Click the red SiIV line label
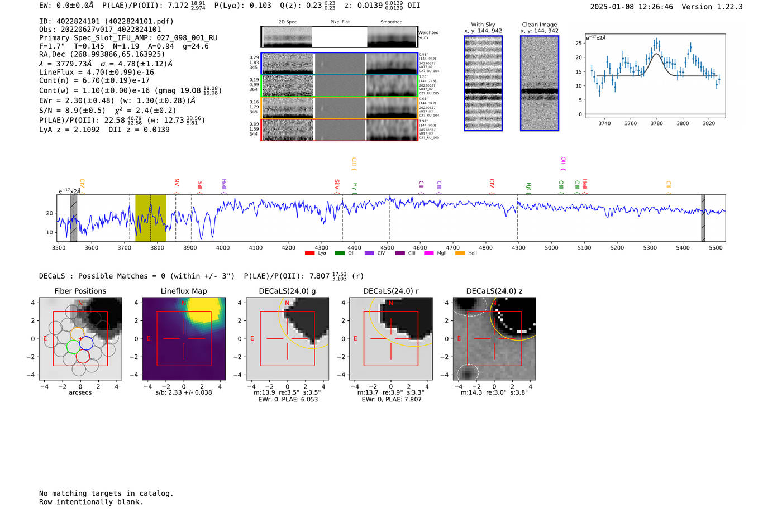Screen dimensions: 782x532 pyautogui.click(x=337, y=185)
